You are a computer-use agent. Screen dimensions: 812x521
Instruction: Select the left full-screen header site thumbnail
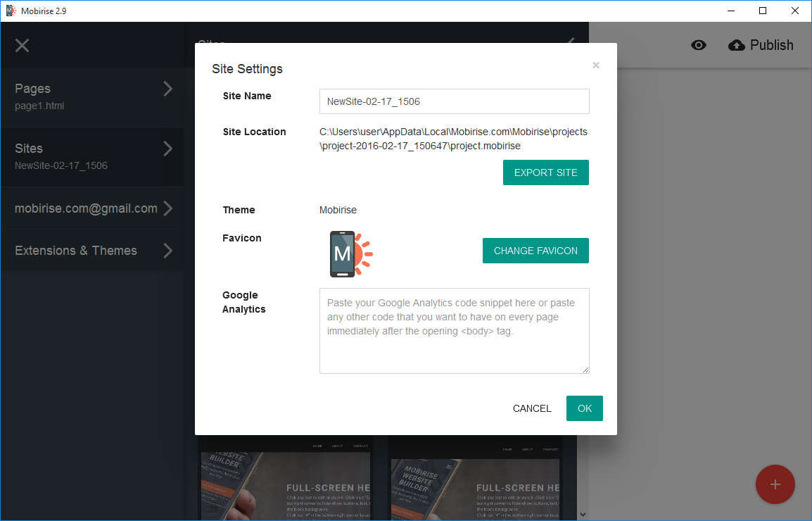coord(284,479)
